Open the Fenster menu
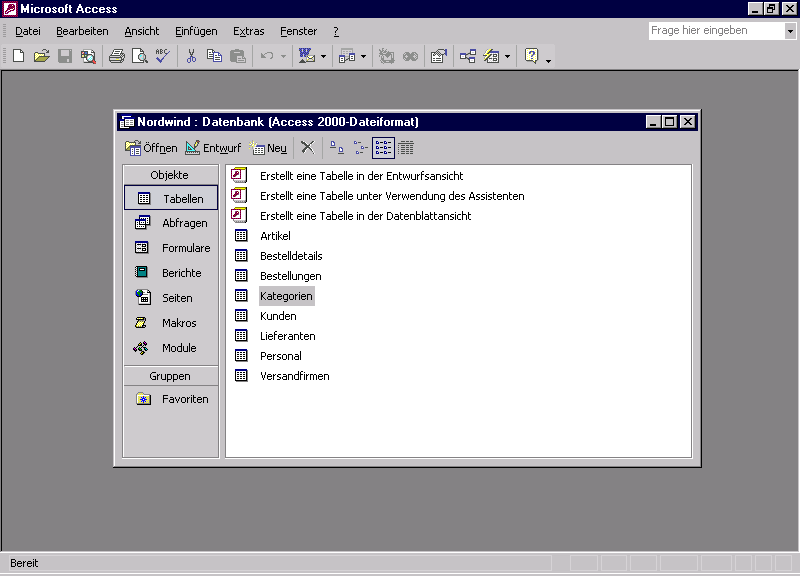Viewport: 800px width, 576px height. 298,31
